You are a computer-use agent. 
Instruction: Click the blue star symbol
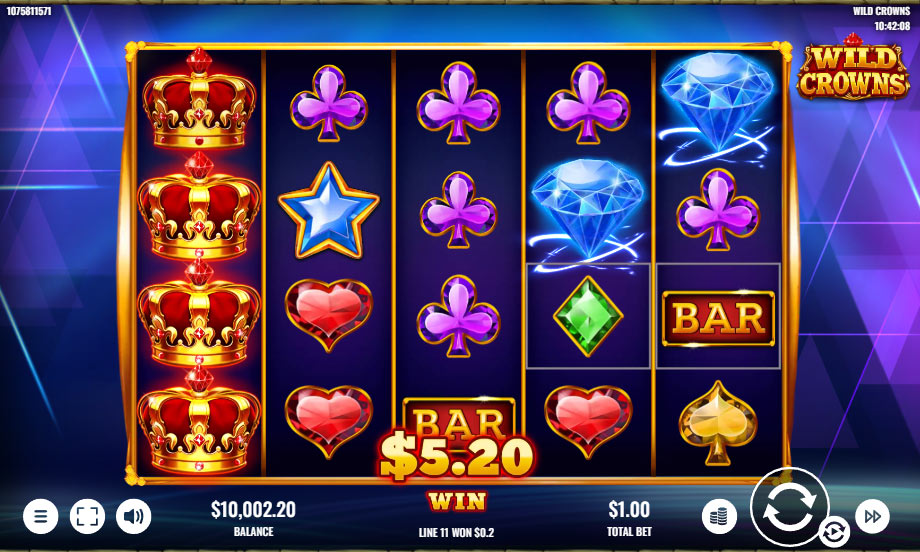pyautogui.click(x=329, y=209)
